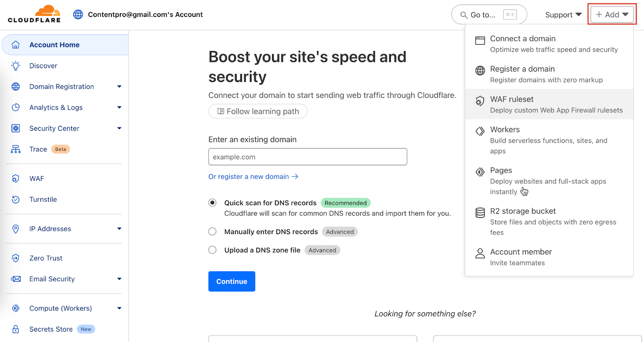Viewport: 644px width, 342px height.
Task: Open Account Home in sidebar
Action: coord(65,45)
